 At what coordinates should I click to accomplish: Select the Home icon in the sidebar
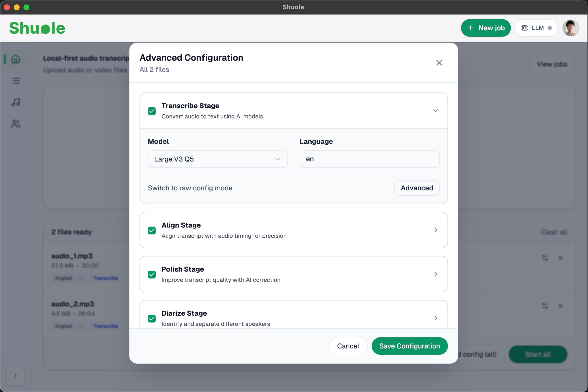[15, 59]
